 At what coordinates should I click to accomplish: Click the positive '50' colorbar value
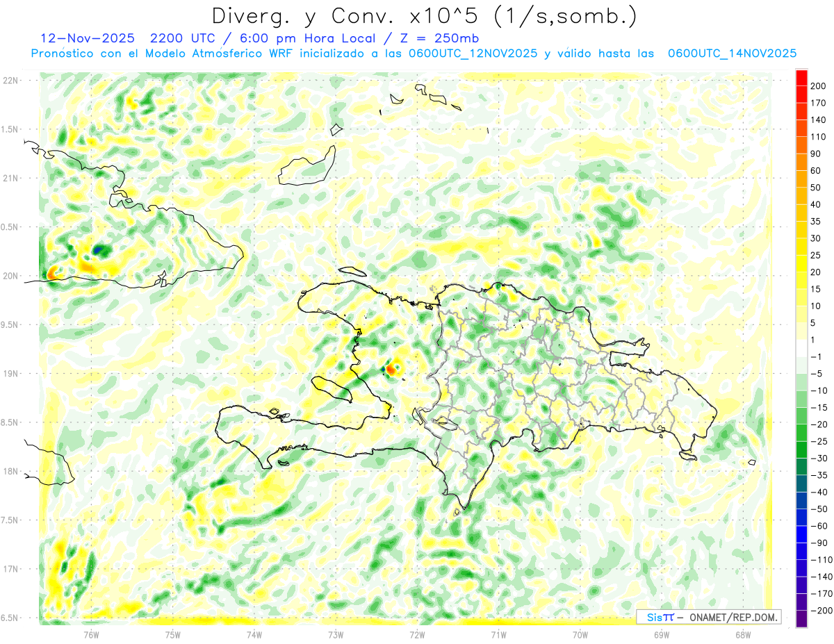817,188
